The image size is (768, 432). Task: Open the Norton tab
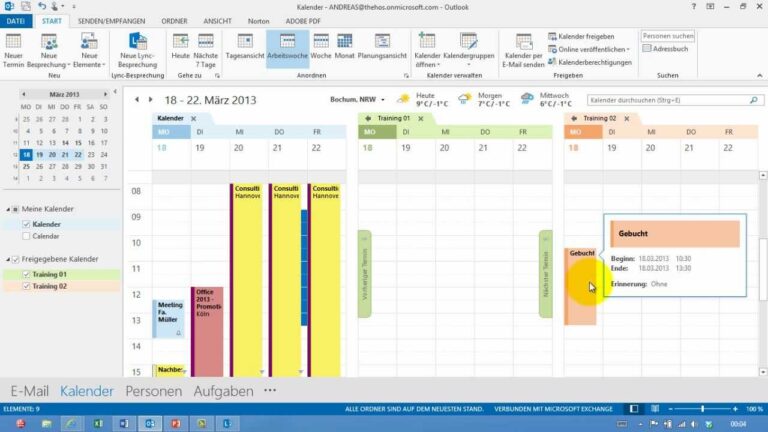[x=258, y=21]
